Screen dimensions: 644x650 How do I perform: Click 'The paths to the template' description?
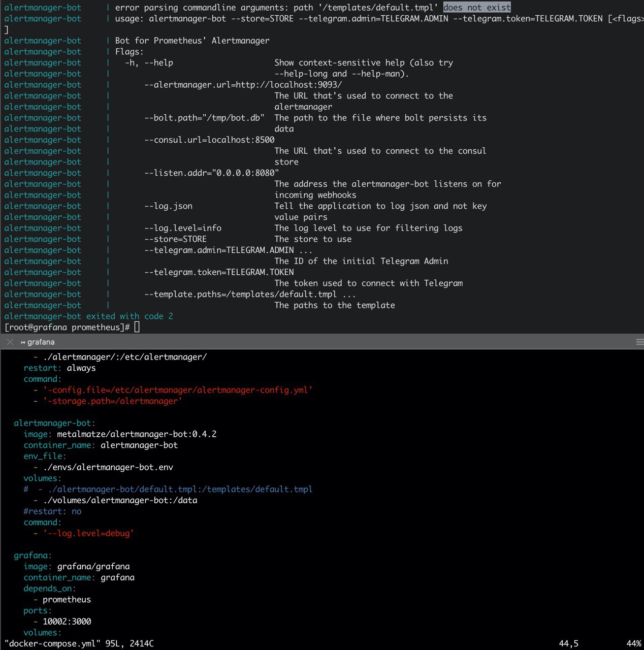click(335, 305)
